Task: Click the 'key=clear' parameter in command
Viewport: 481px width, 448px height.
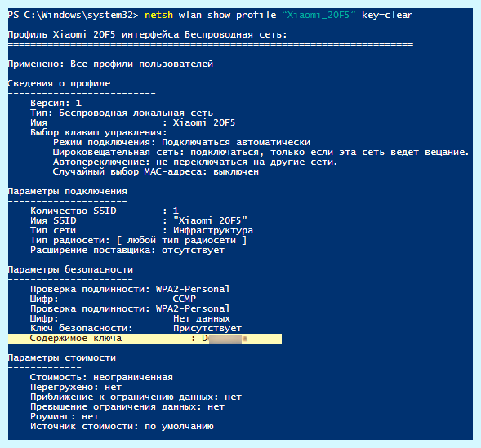Action: [x=387, y=15]
